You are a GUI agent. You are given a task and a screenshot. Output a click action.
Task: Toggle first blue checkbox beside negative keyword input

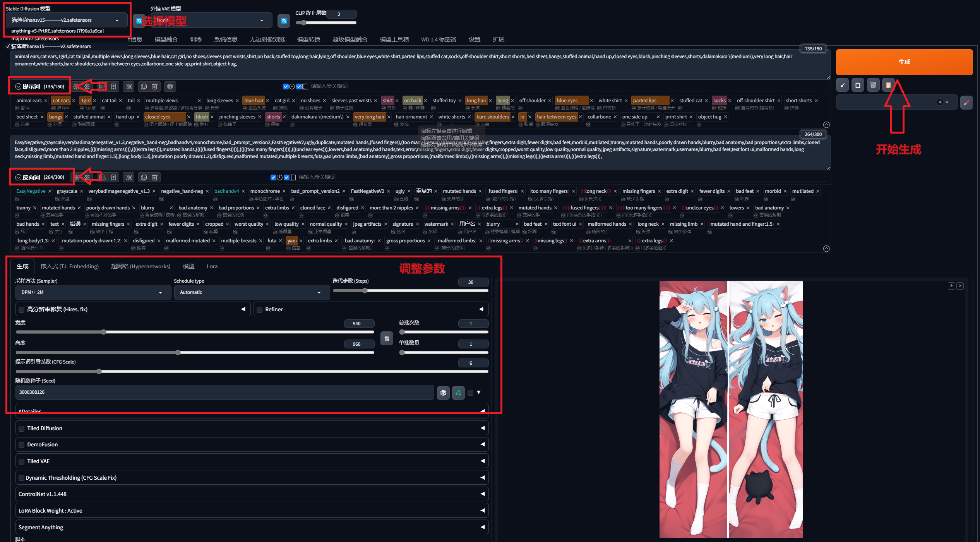pyautogui.click(x=273, y=177)
